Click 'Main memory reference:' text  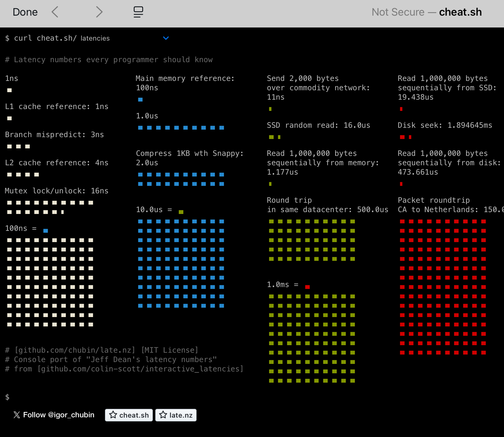[185, 78]
